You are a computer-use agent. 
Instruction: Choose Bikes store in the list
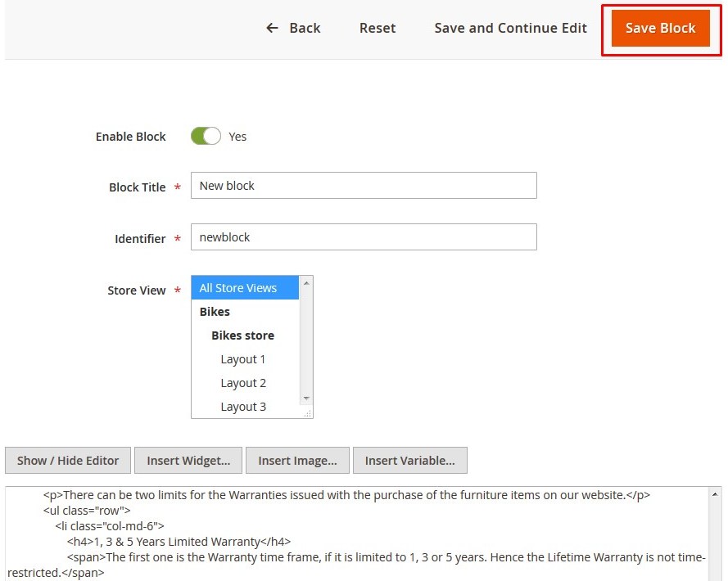click(x=245, y=336)
